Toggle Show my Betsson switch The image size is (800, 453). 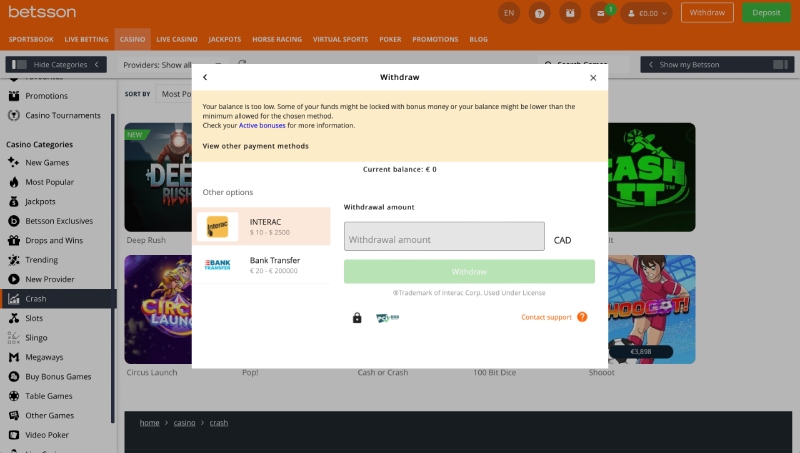coord(780,64)
